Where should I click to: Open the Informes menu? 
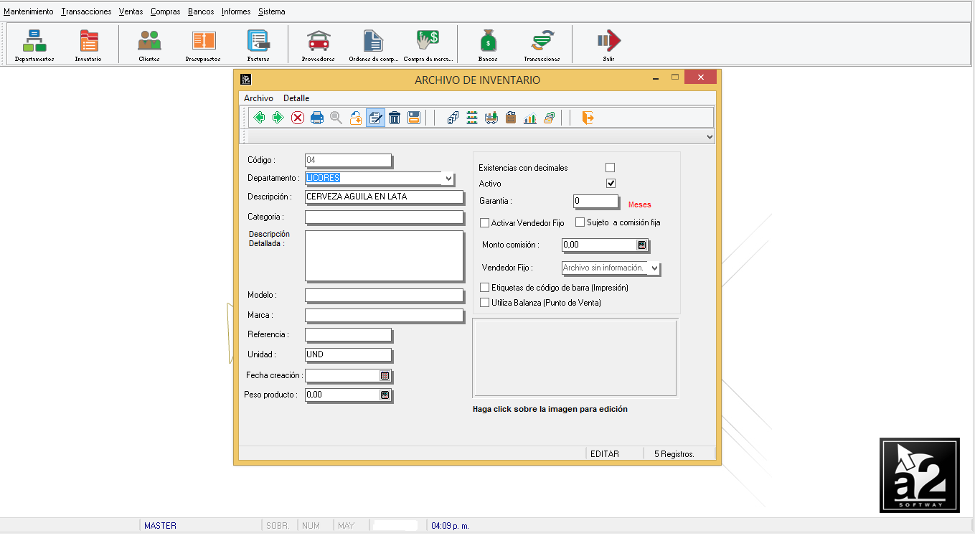click(x=236, y=11)
